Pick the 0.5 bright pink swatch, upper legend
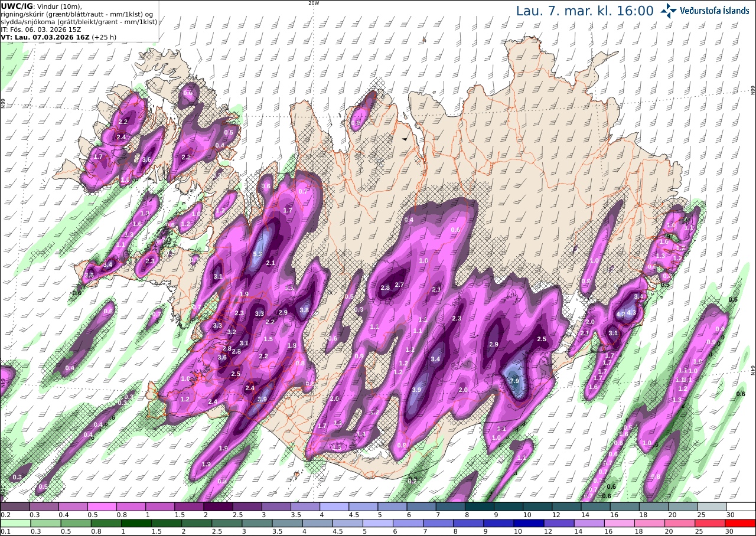Image resolution: width=756 pixels, height=536 pixels. coord(102,506)
